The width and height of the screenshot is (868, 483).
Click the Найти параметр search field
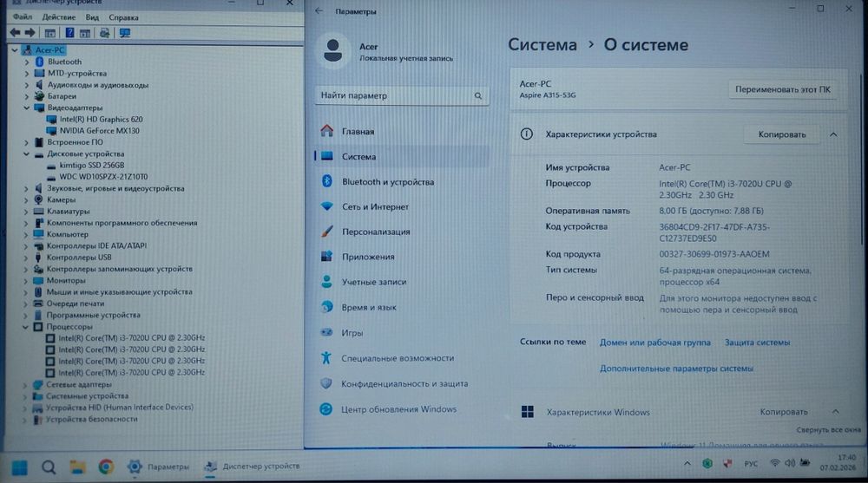[402, 95]
